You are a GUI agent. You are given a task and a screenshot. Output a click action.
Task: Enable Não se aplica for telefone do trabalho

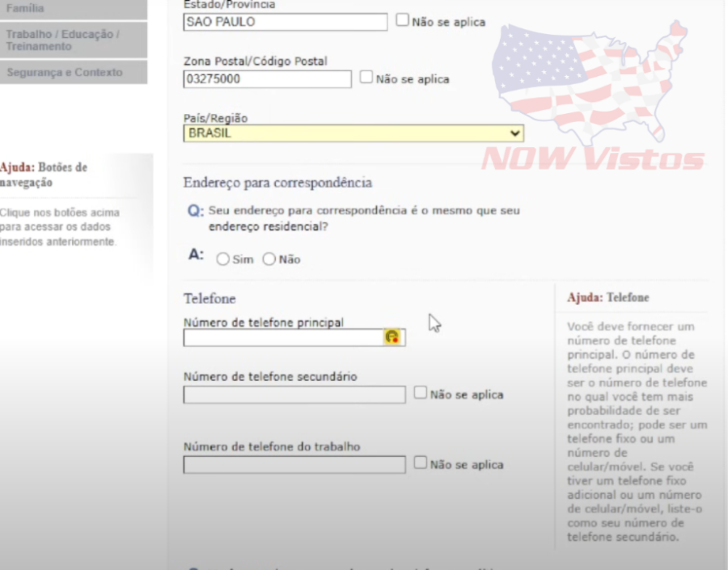420,462
